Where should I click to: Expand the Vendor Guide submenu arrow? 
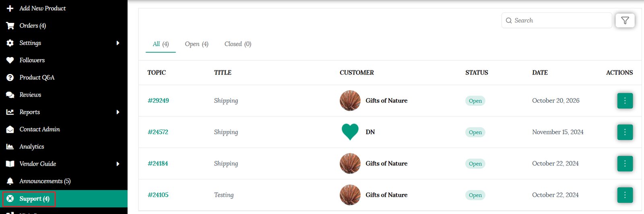118,164
